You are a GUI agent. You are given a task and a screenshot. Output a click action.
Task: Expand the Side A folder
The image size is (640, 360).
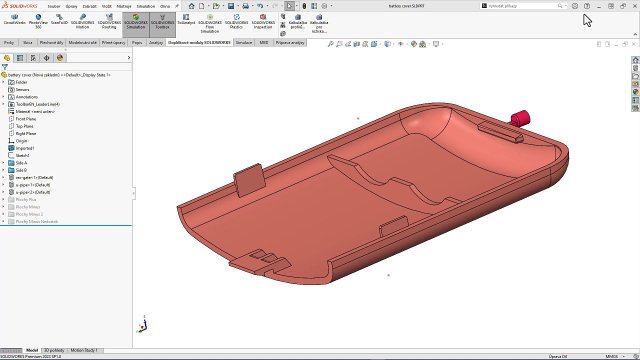point(3,163)
